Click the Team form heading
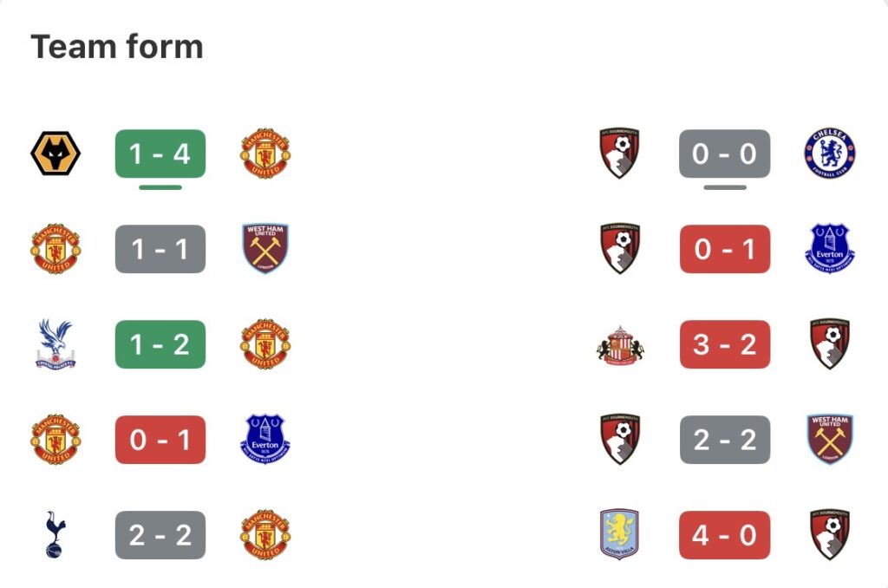The height and width of the screenshot is (588, 888). (116, 46)
